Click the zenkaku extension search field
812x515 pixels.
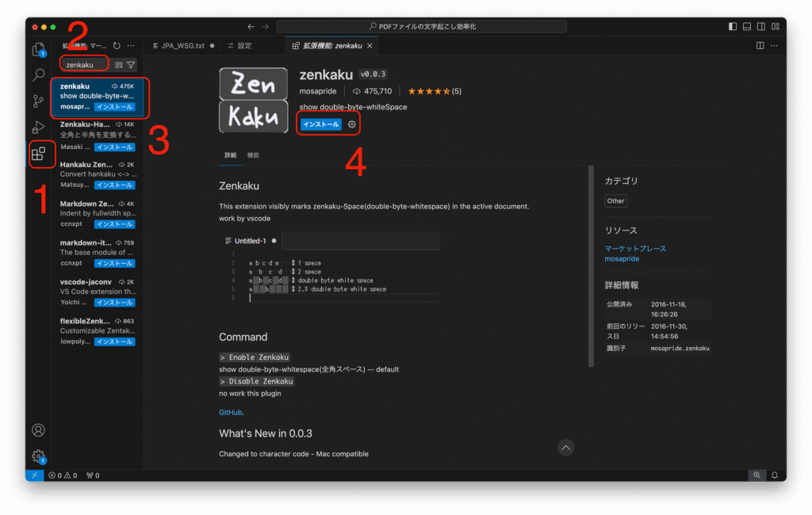[84, 65]
